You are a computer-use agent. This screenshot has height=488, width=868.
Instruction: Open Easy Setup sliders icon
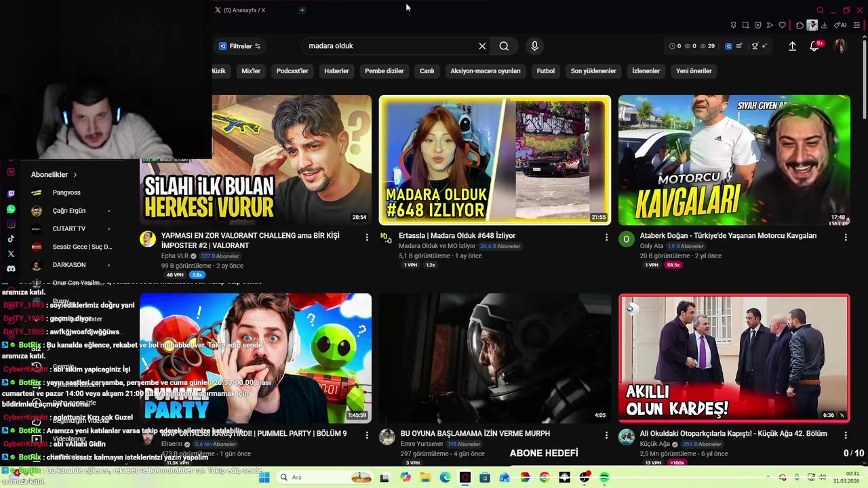tap(857, 25)
